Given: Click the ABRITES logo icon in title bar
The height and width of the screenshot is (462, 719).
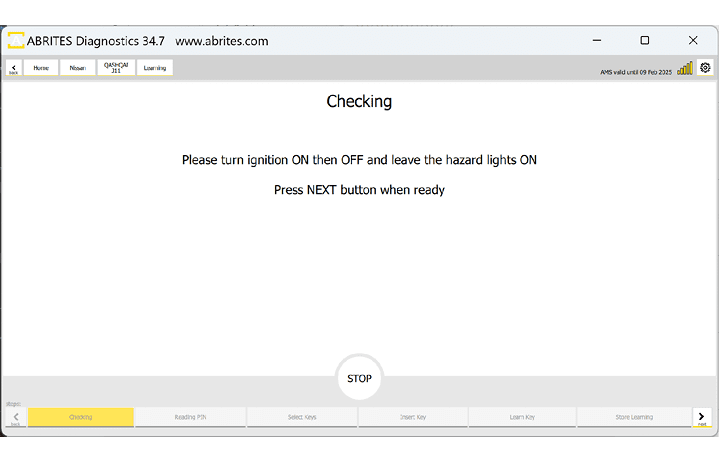Looking at the screenshot, I should 16,41.
